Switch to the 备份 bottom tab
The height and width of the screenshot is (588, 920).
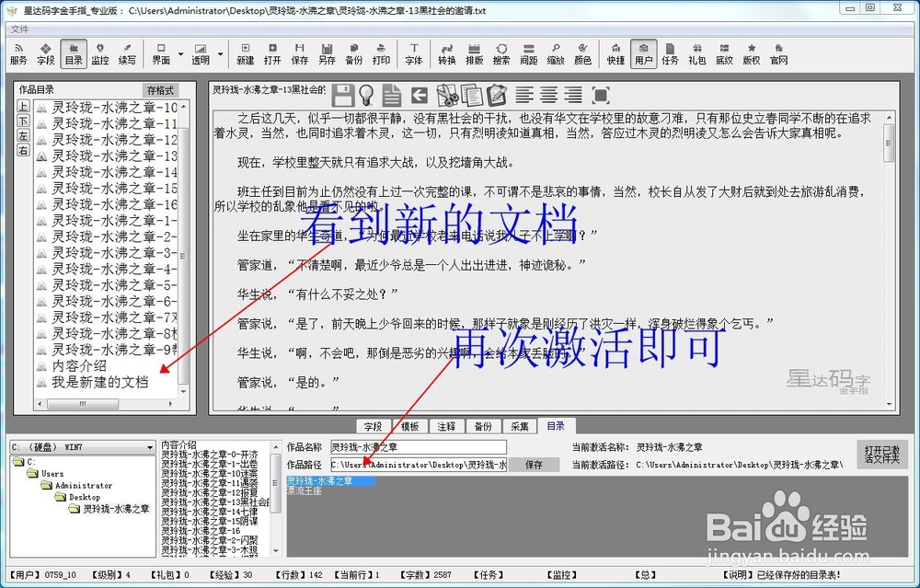point(483,427)
